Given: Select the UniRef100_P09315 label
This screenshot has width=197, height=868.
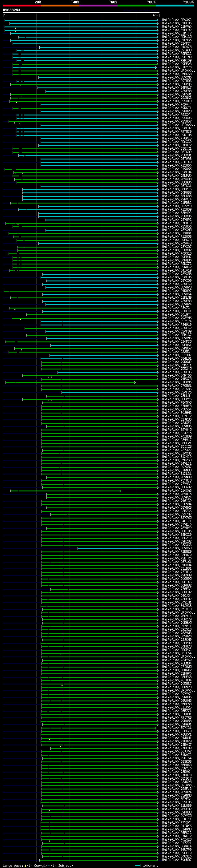Looking at the screenshot, I should pyautogui.click(x=177, y=253).
